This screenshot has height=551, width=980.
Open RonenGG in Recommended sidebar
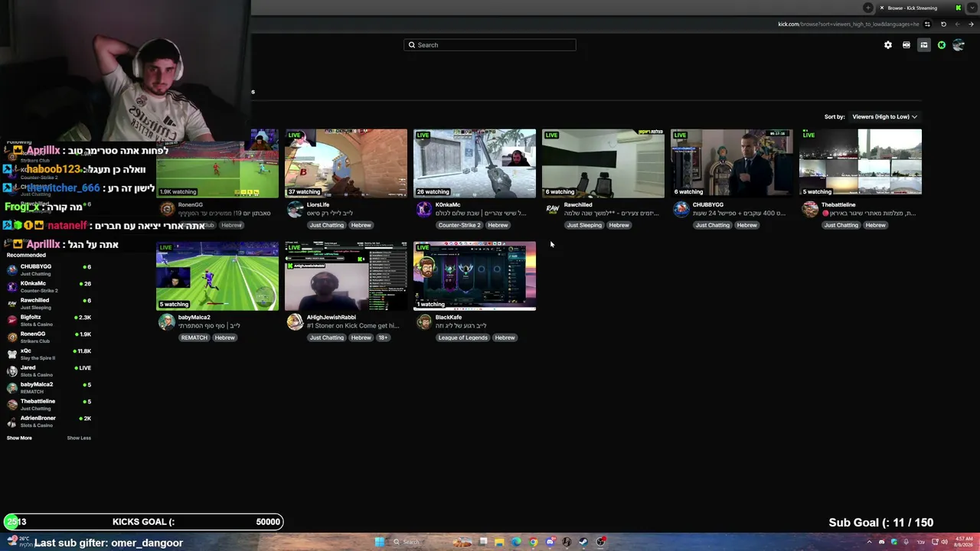(47, 337)
